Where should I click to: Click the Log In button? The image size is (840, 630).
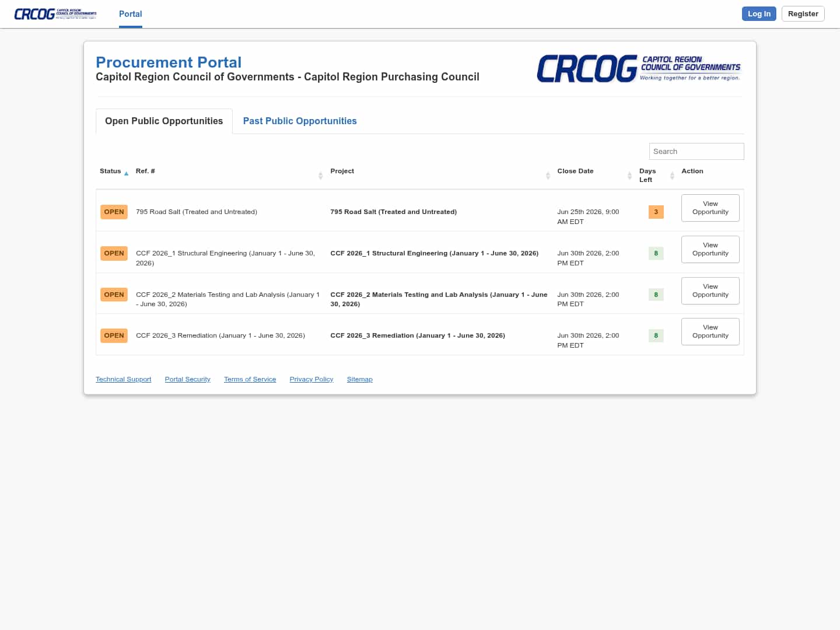tap(759, 13)
